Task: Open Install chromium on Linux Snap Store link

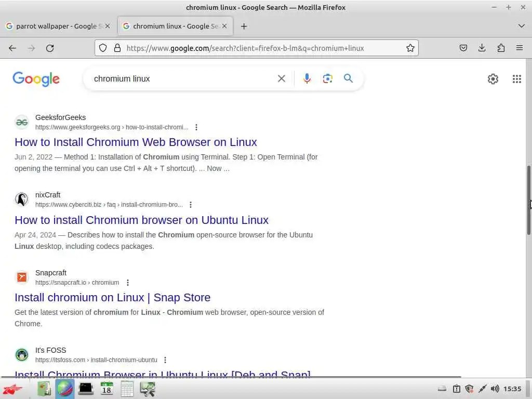Action: click(113, 298)
